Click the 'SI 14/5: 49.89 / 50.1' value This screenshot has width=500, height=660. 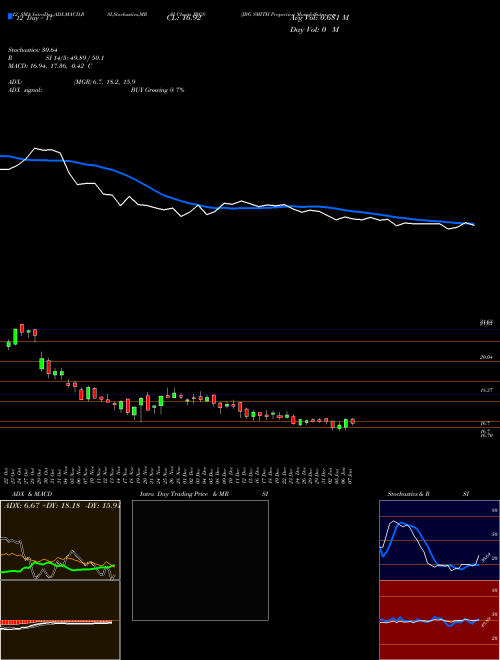click(x=75, y=58)
